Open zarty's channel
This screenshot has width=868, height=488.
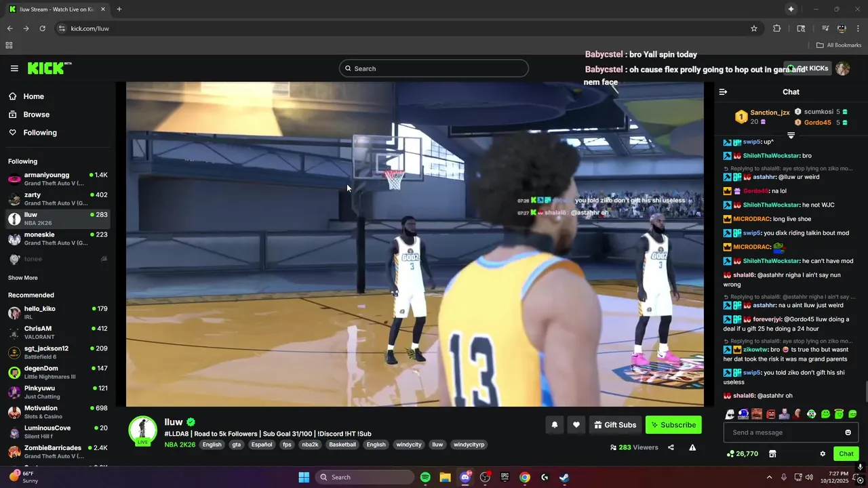[x=58, y=199]
